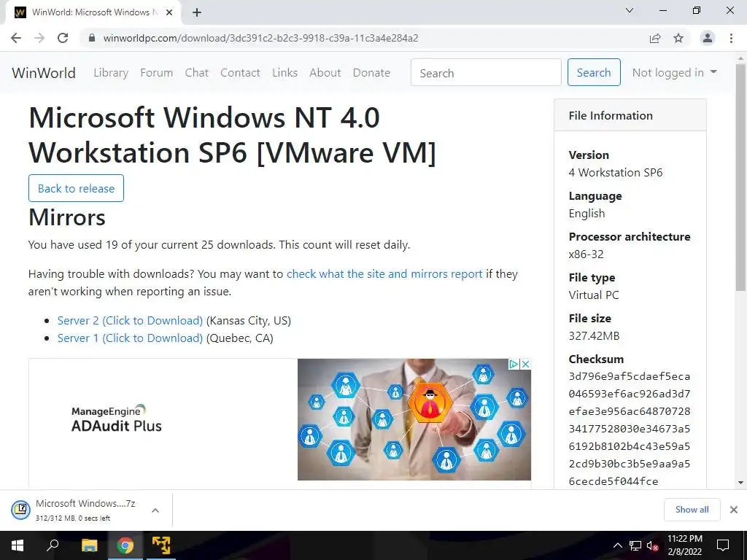
Task: Show hidden system tray icons
Action: pos(617,545)
